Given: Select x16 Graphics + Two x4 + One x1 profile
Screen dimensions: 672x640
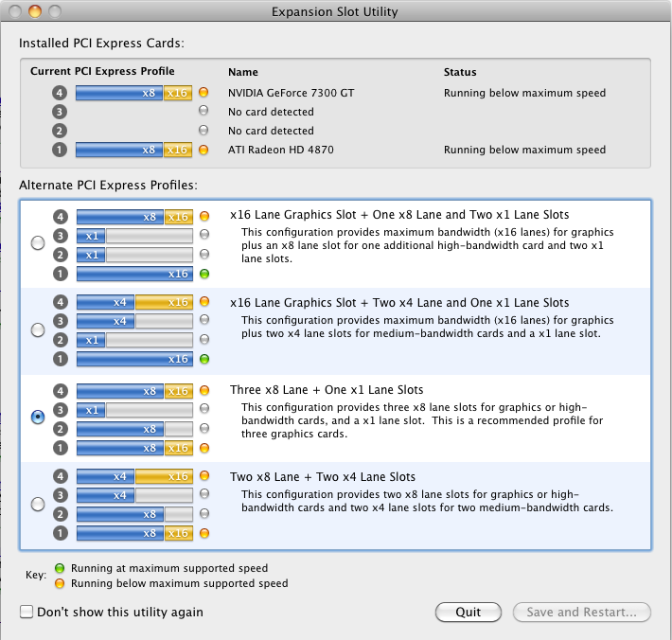Looking at the screenshot, I should (38, 330).
